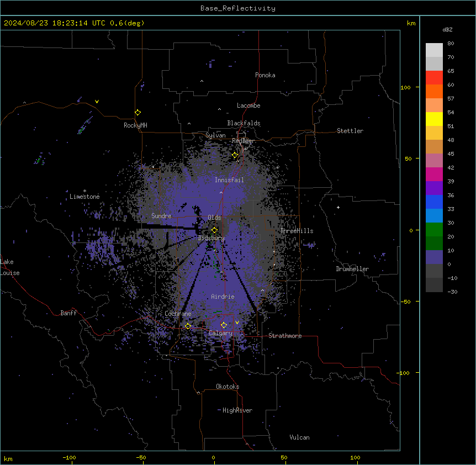The height and width of the screenshot is (465, 476).
Task: Select the Blackfalds label
Action: pos(244,123)
